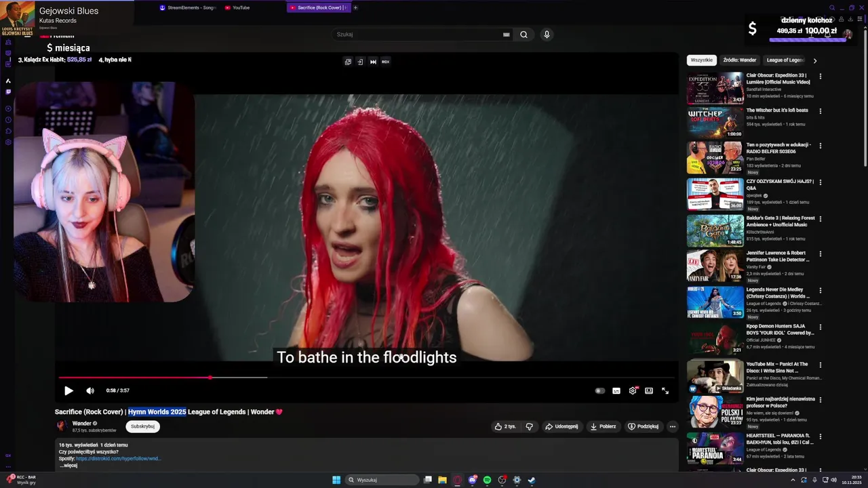Viewport: 868px width, 488px height.
Task: Open the player settings gear
Action: pos(633,390)
